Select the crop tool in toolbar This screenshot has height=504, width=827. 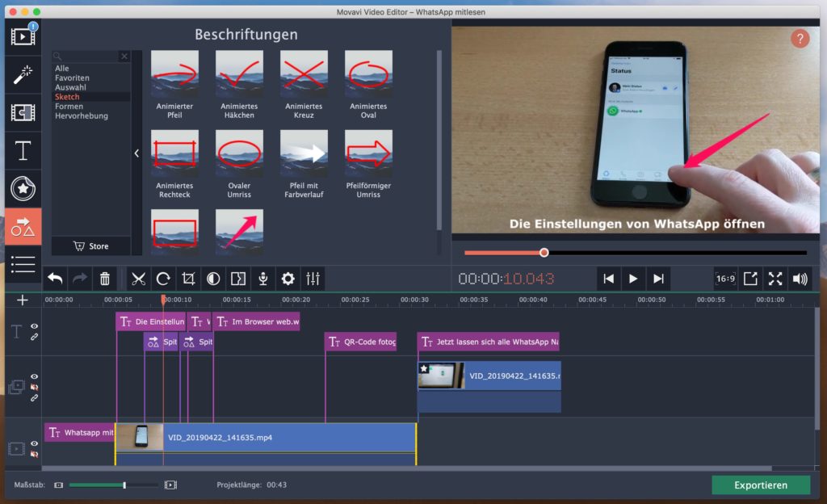click(188, 279)
